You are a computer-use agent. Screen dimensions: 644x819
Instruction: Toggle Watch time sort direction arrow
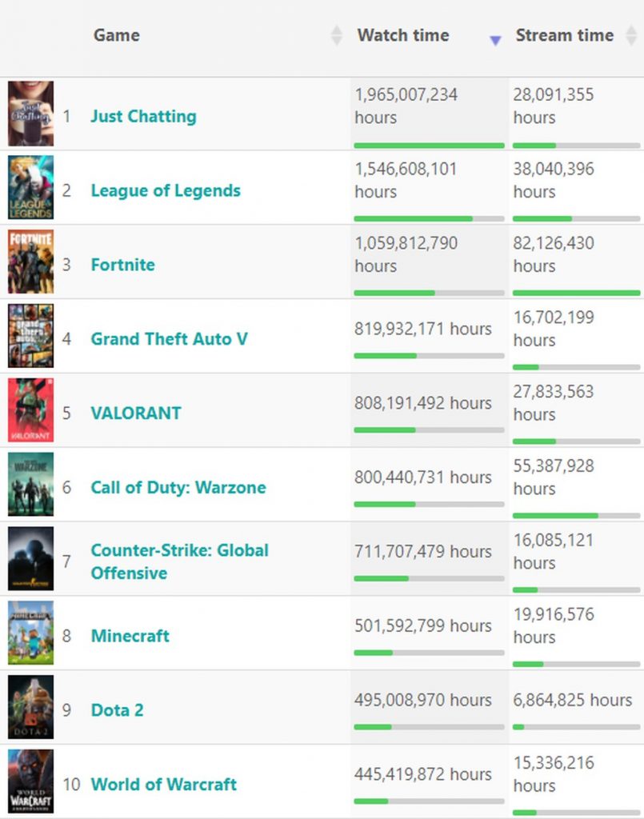click(x=495, y=39)
